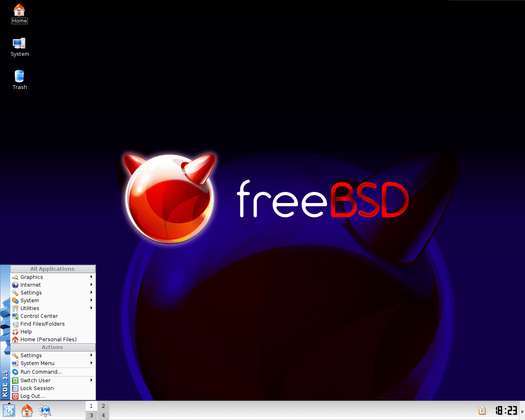Open Control Center from the applications menu
The image size is (525, 420).
[x=39, y=316]
